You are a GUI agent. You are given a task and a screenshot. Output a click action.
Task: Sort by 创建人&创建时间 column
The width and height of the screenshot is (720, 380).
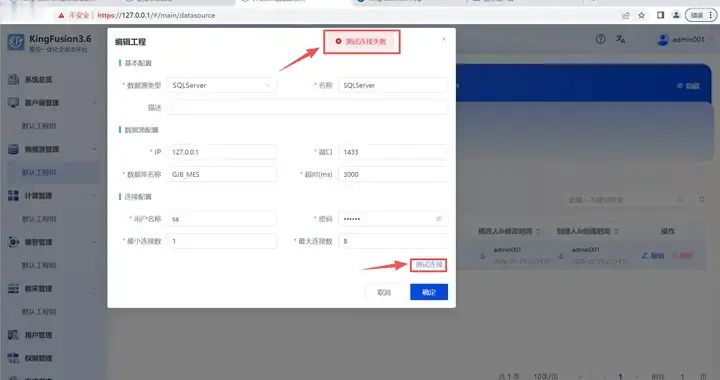tap(616, 231)
